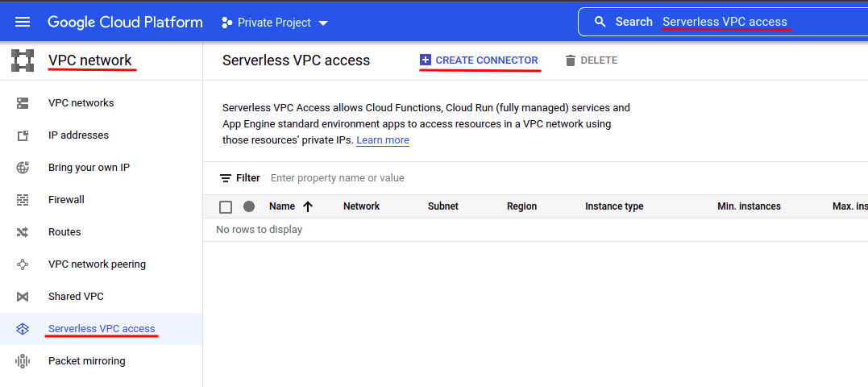The width and height of the screenshot is (868, 387).
Task: Sort by Name column arrow
Action: point(308,206)
